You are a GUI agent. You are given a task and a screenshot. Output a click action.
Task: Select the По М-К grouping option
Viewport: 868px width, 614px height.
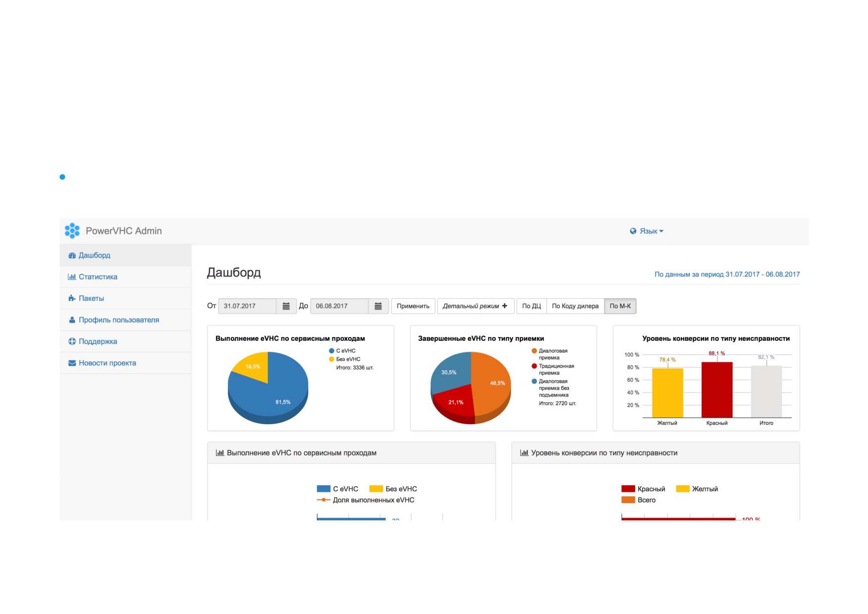tap(620, 306)
